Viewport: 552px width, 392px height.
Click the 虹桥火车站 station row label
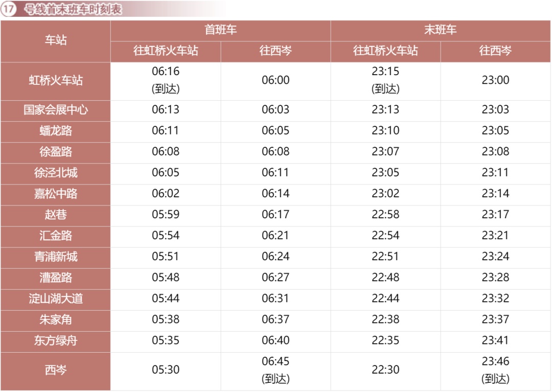(x=56, y=80)
